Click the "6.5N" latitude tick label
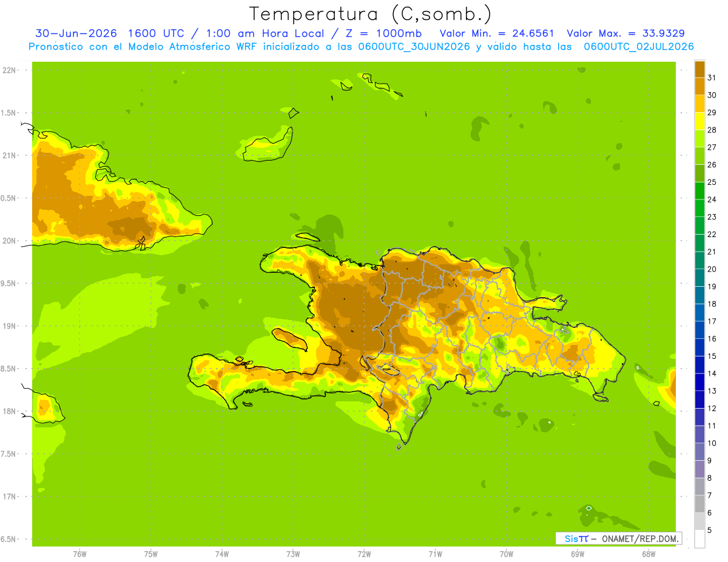 pos(8,540)
